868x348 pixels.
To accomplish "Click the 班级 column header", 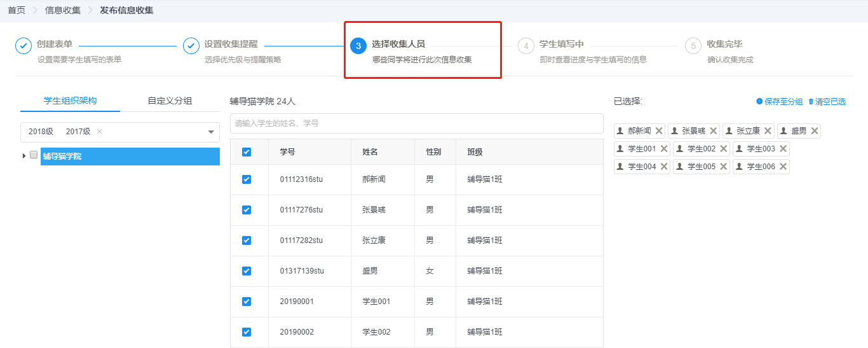I will pyautogui.click(x=475, y=153).
